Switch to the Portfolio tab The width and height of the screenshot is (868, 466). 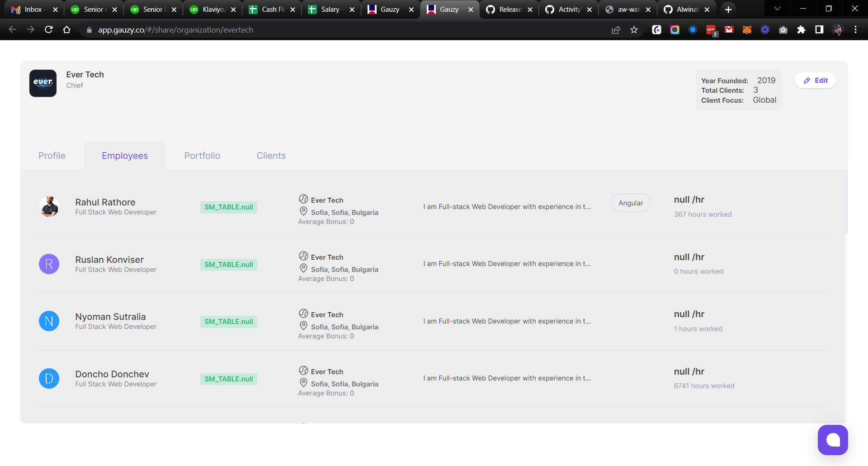(x=202, y=155)
